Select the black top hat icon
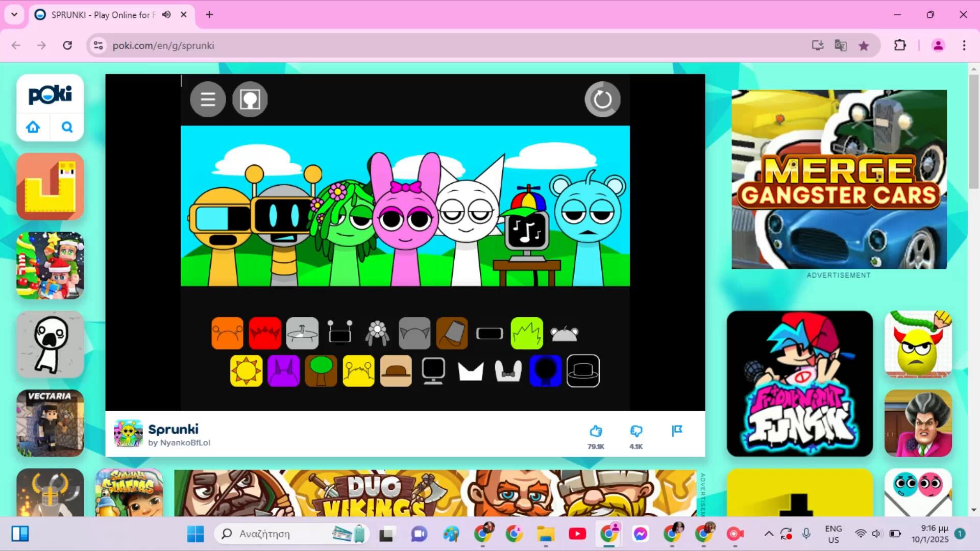 [583, 371]
